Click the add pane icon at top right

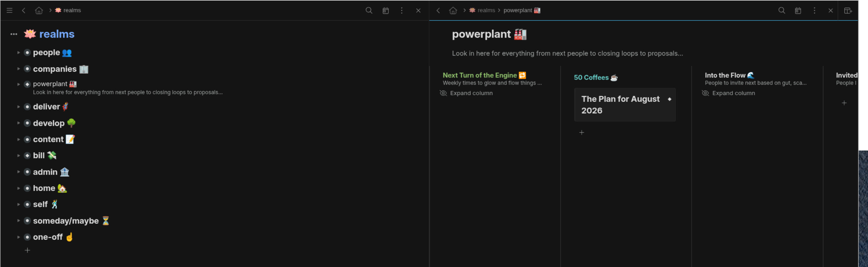click(848, 10)
